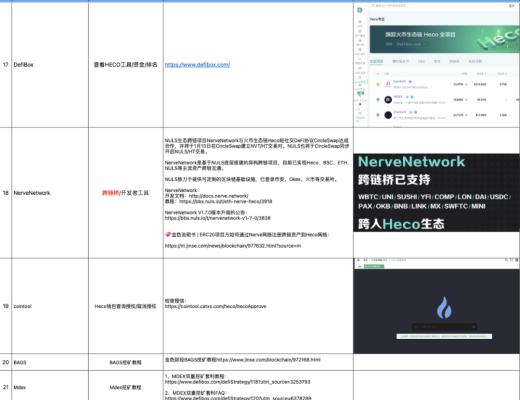Screen dimensions: 520x400
Task: Select row number 17 cell
Action: tap(6, 65)
